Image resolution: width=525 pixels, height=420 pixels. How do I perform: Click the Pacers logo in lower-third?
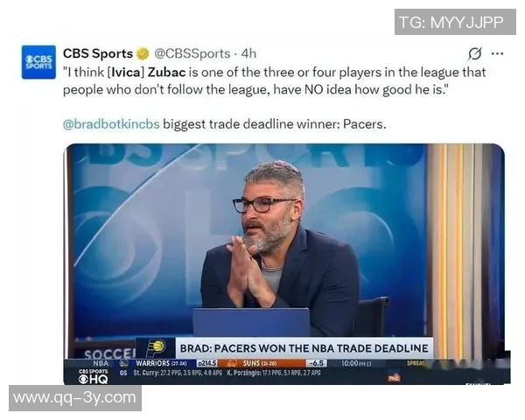tap(156, 347)
